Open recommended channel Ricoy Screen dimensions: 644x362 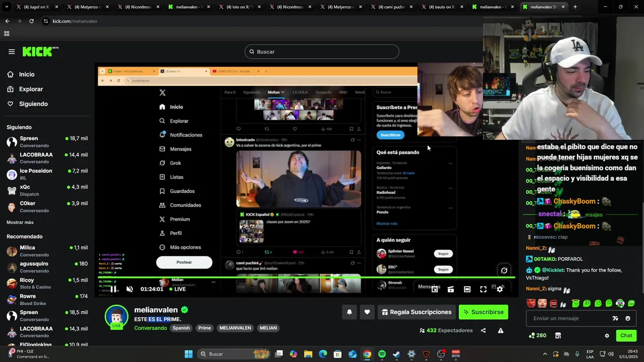(47, 284)
